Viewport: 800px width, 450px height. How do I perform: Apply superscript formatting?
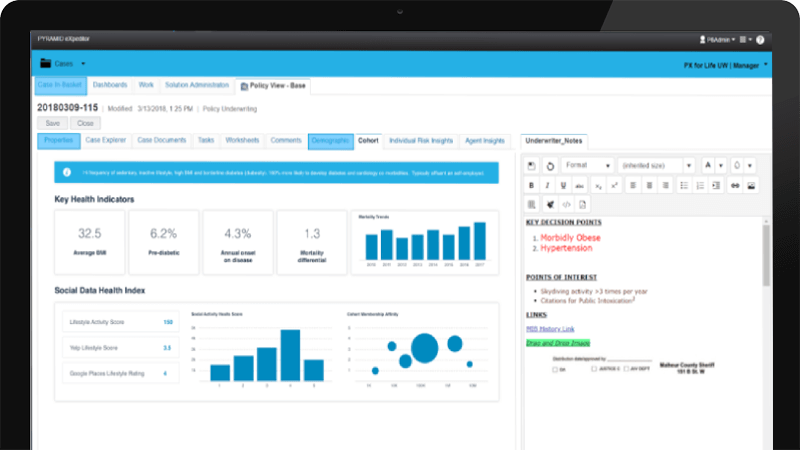[614, 186]
